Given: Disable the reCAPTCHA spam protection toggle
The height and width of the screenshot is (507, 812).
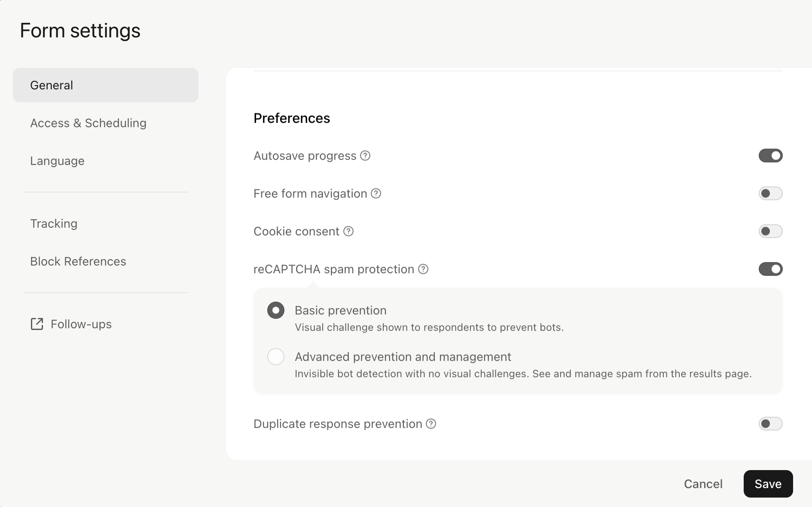Looking at the screenshot, I should [770, 269].
